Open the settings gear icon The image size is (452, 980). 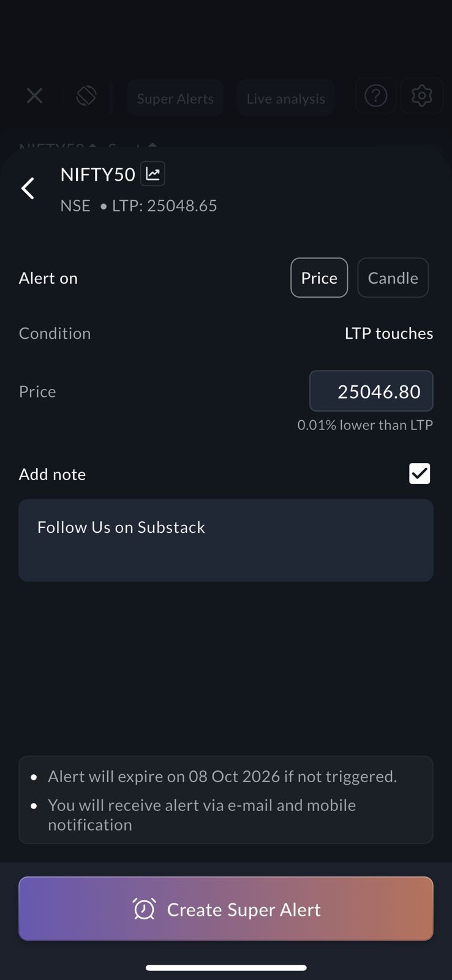(421, 96)
